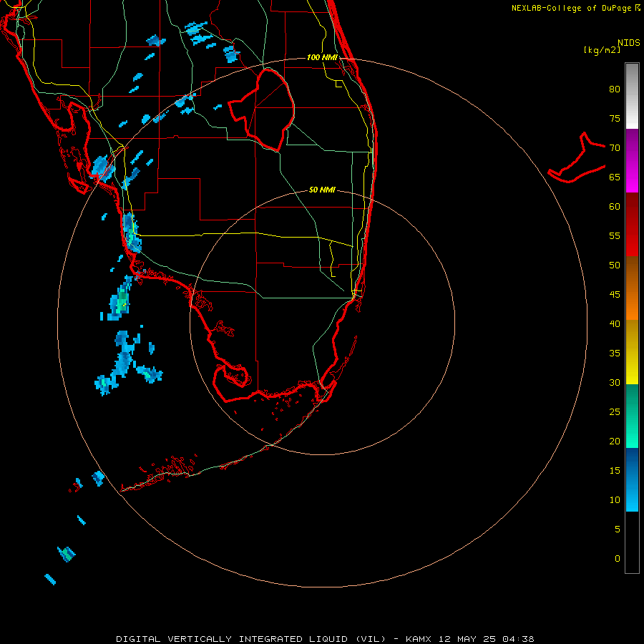This screenshot has height=644, width=644.
Task: Click the 50 value on the color scale
Action: point(615,265)
